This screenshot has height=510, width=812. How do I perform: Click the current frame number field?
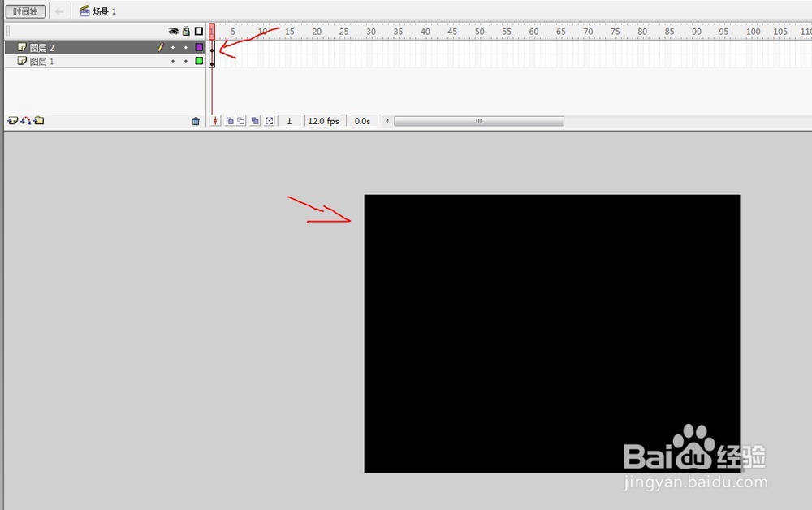click(x=290, y=121)
